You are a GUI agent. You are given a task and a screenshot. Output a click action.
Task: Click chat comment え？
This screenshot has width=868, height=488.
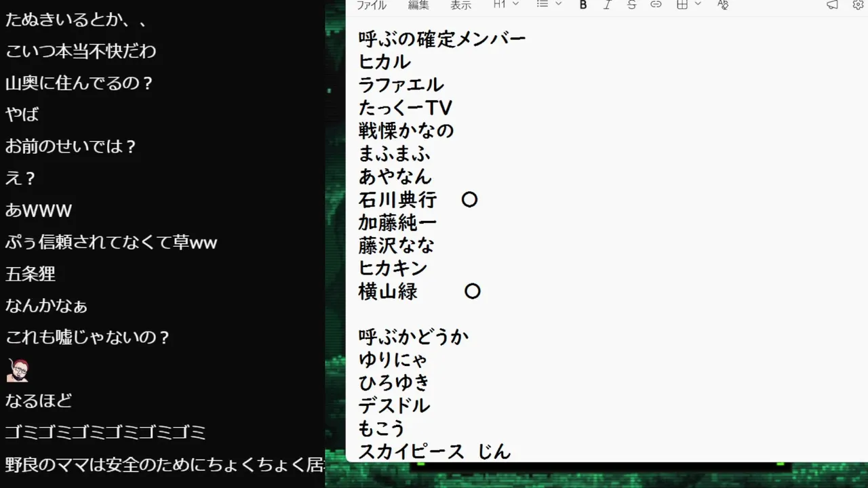click(20, 178)
